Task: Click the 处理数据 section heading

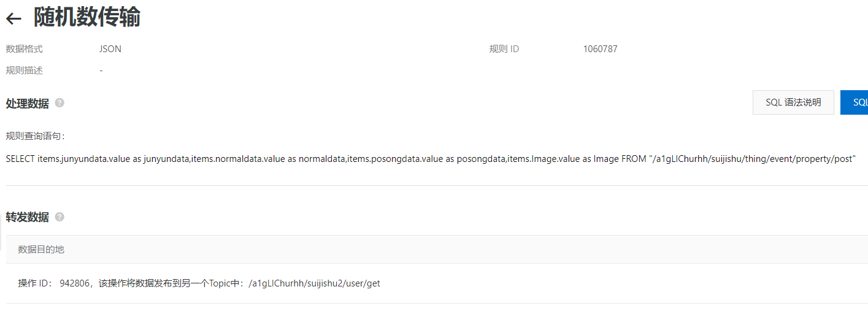Action: (x=27, y=104)
